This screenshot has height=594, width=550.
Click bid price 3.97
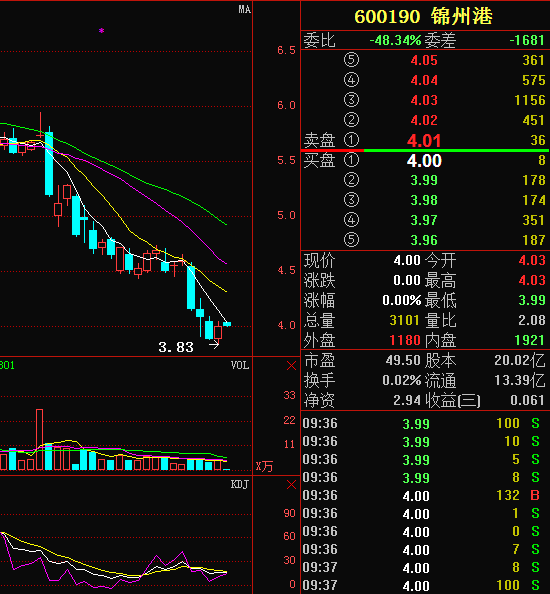(x=424, y=220)
